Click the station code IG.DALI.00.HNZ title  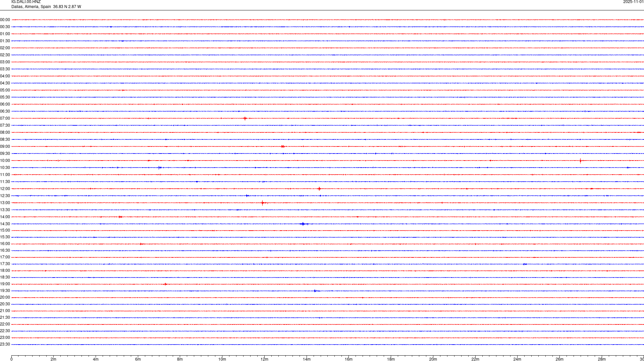[26, 2]
